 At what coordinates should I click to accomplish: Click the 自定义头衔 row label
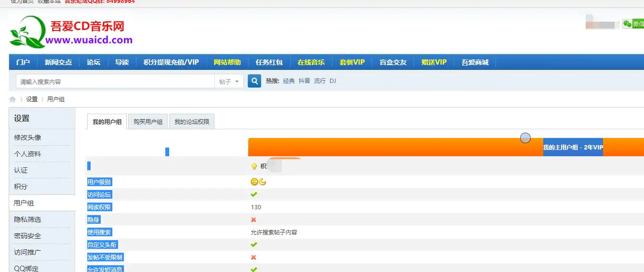(102, 245)
